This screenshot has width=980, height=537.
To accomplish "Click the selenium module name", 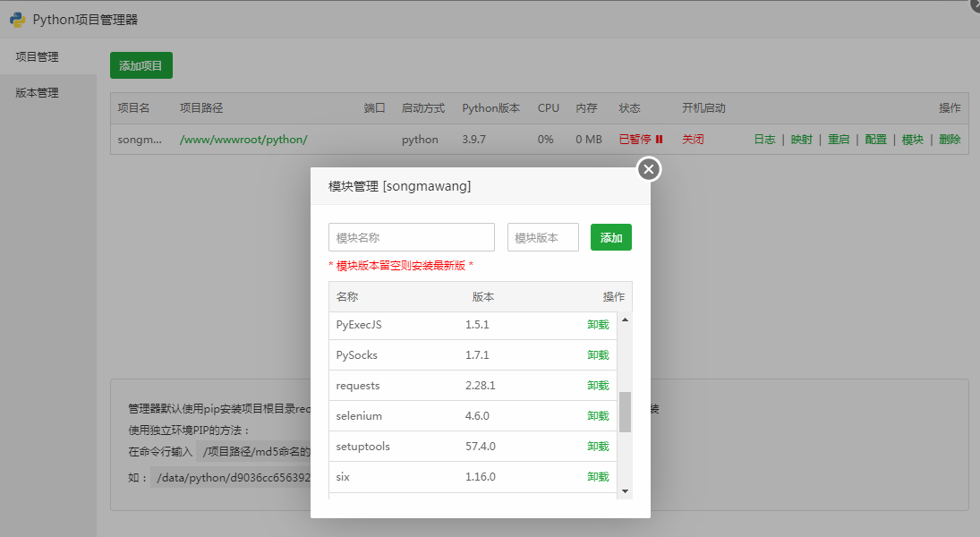I will 359,415.
